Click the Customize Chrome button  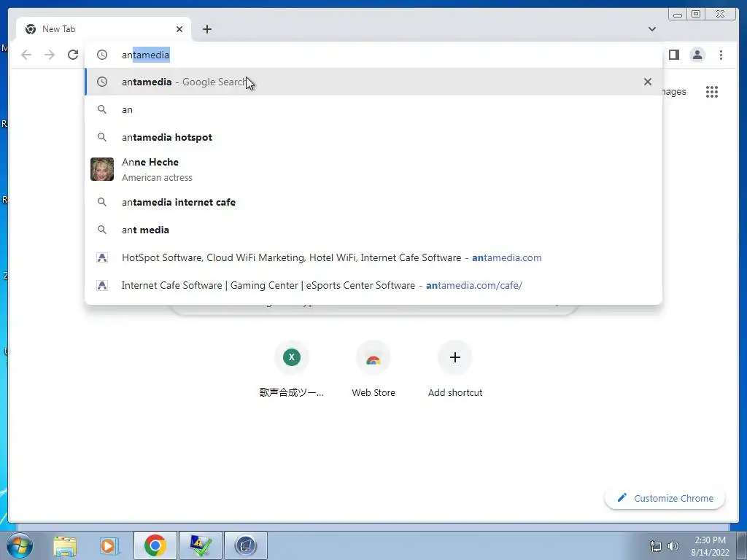click(665, 498)
